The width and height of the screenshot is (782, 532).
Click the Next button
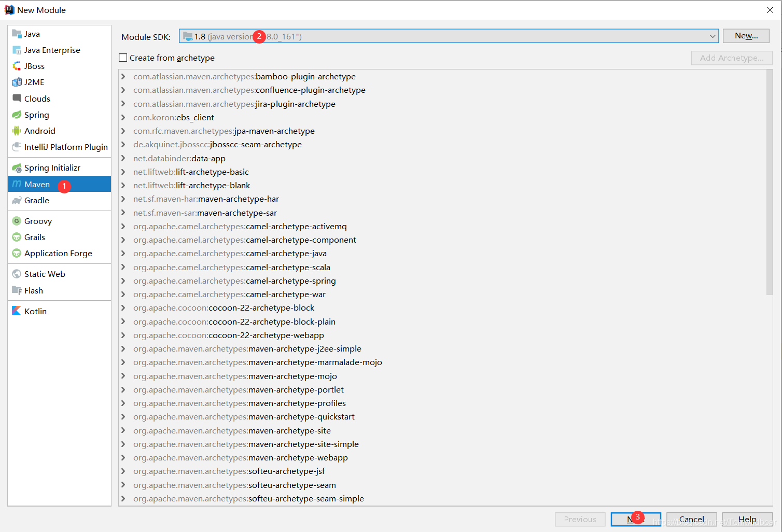636,519
